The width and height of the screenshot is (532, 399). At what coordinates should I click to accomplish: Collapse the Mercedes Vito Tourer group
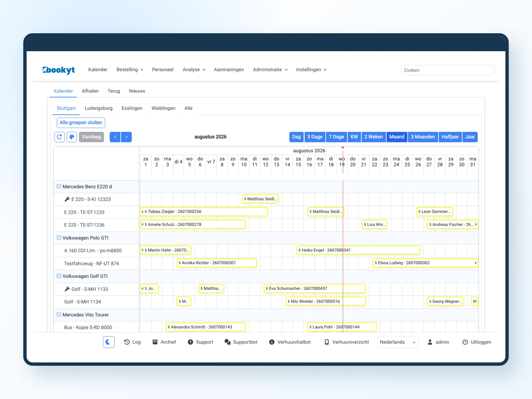click(x=59, y=315)
